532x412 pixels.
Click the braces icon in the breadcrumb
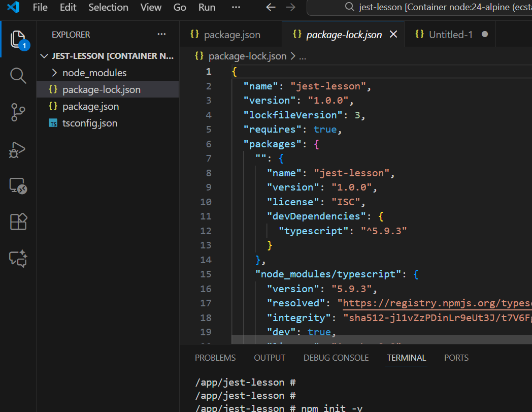(199, 56)
